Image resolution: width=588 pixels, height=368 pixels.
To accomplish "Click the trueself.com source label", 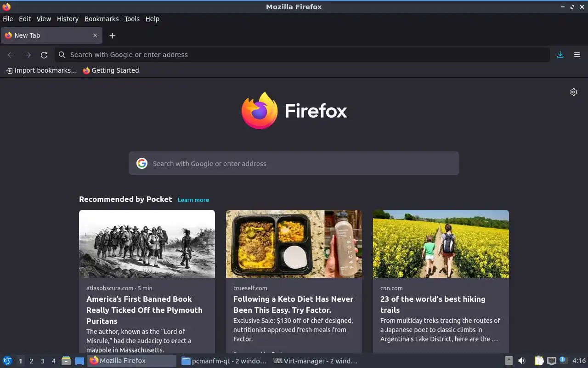I will tap(250, 288).
